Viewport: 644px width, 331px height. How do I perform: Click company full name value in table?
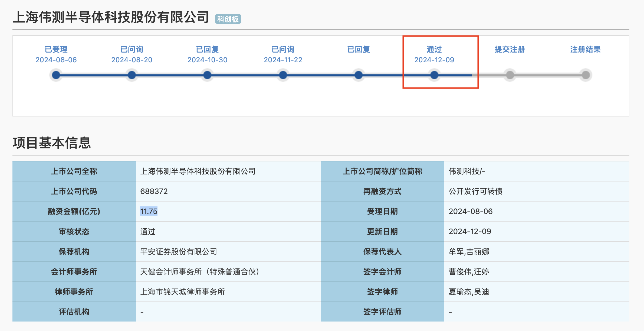pyautogui.click(x=198, y=171)
